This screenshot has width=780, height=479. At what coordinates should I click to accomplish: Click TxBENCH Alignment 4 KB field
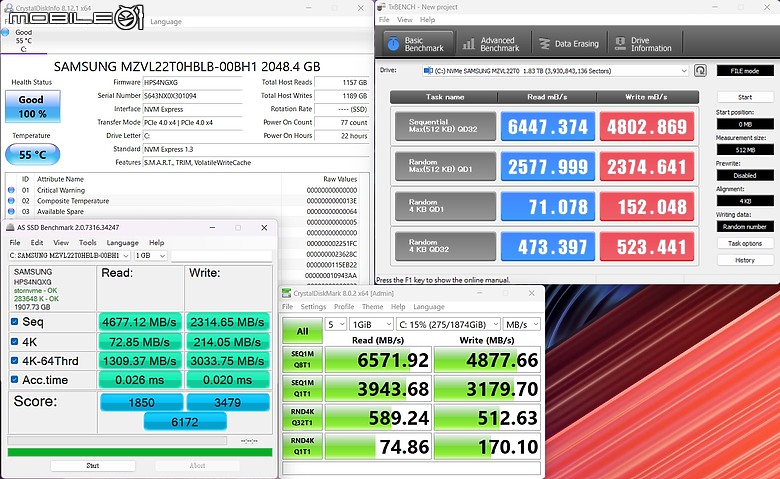[745, 201]
